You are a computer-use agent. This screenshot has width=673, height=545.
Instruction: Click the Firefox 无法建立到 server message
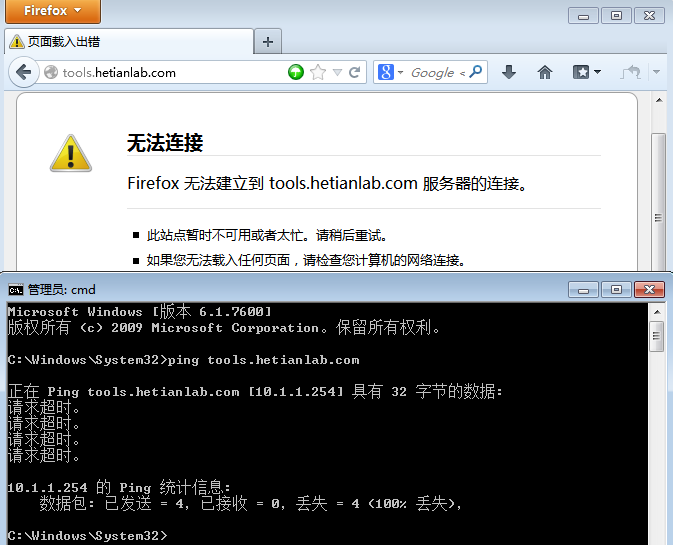coord(327,184)
